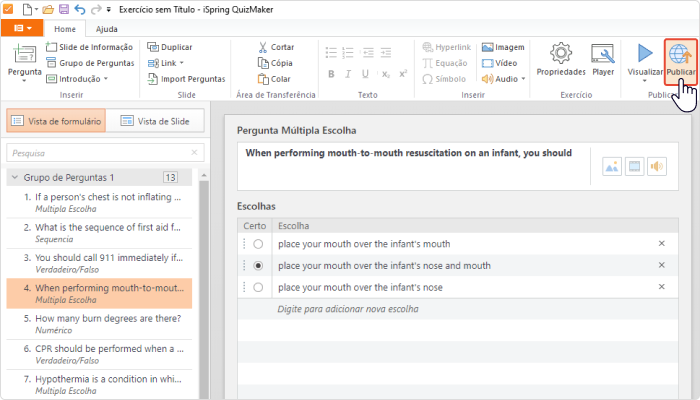Mark "infant's nose and mouth" as correct
This screenshot has width=700, height=400.
(258, 266)
